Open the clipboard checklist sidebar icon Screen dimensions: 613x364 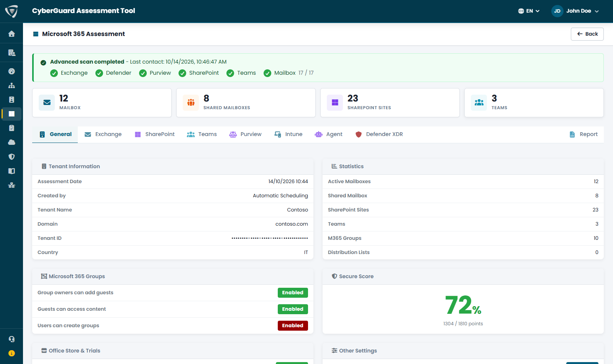(11, 128)
